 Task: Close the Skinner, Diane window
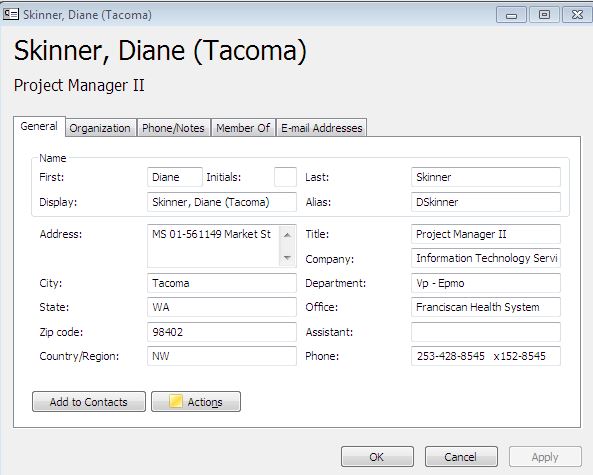(577, 15)
